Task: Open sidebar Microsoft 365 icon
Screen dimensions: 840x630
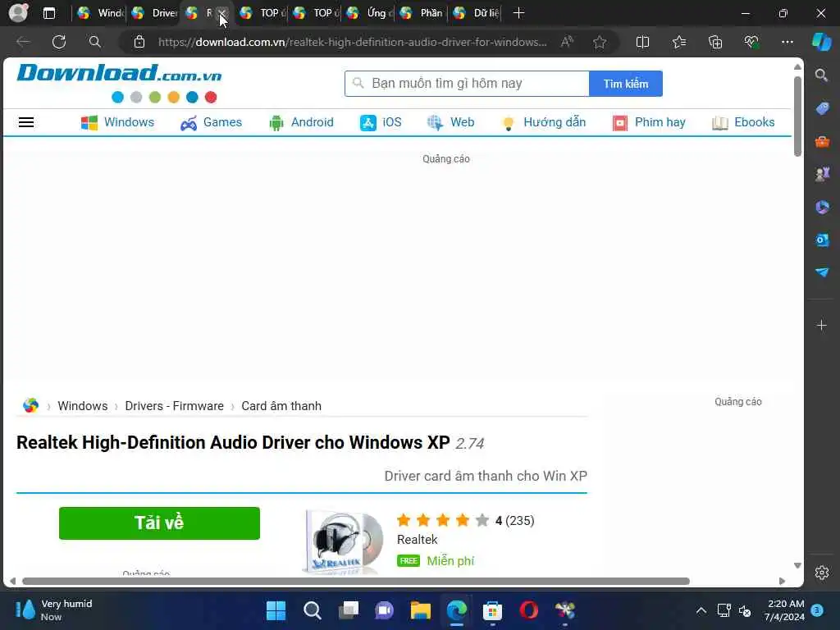Action: (x=822, y=207)
